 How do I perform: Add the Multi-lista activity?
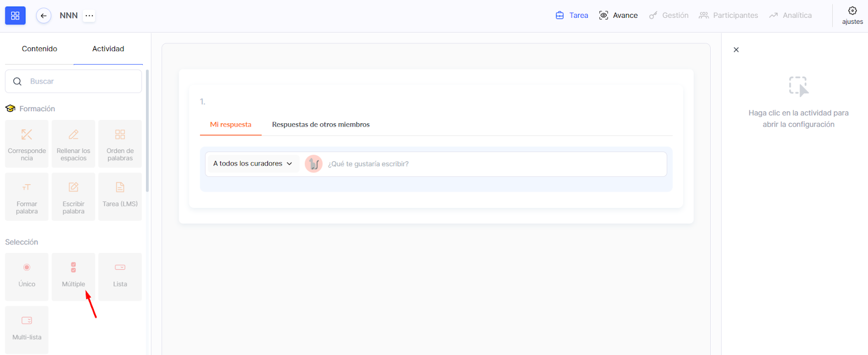click(x=27, y=329)
